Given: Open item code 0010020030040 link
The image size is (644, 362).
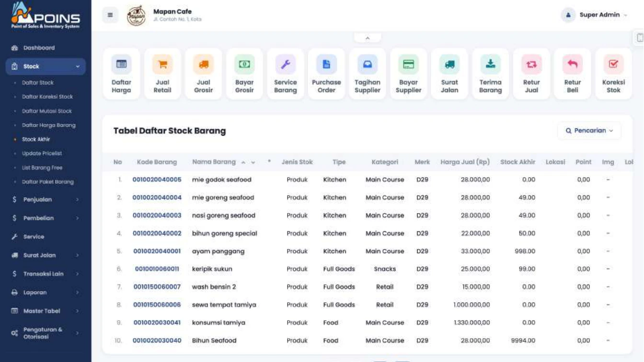Looking at the screenshot, I should [x=157, y=340].
